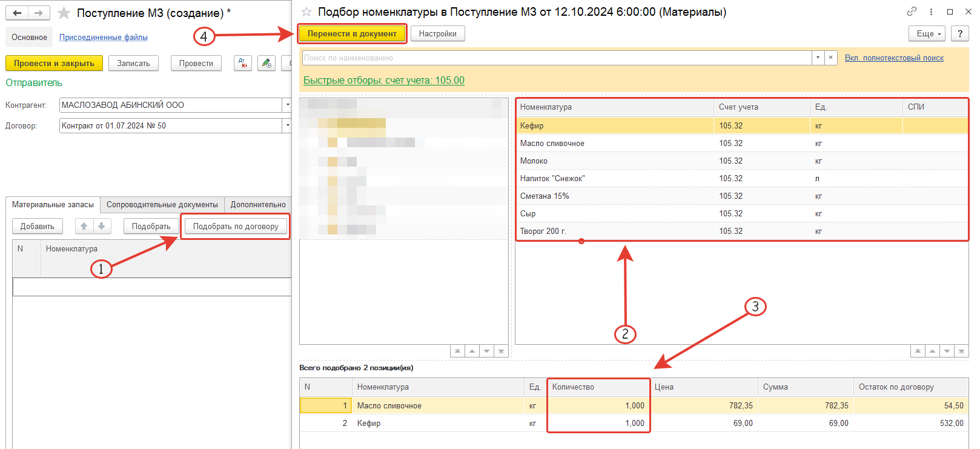Open the Еще dropdown menu
980x449 pixels.
[927, 34]
